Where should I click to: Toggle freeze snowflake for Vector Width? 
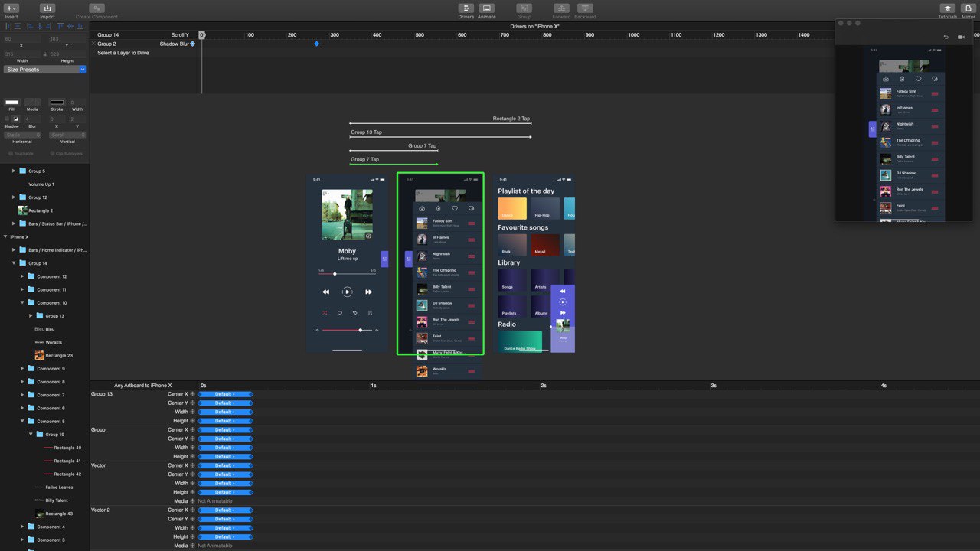click(x=193, y=483)
